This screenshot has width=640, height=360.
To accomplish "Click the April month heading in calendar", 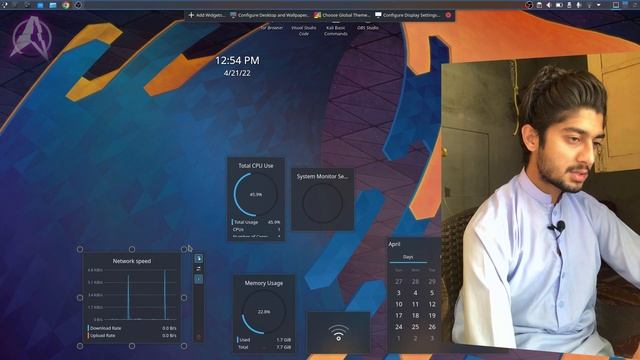I will [x=394, y=244].
